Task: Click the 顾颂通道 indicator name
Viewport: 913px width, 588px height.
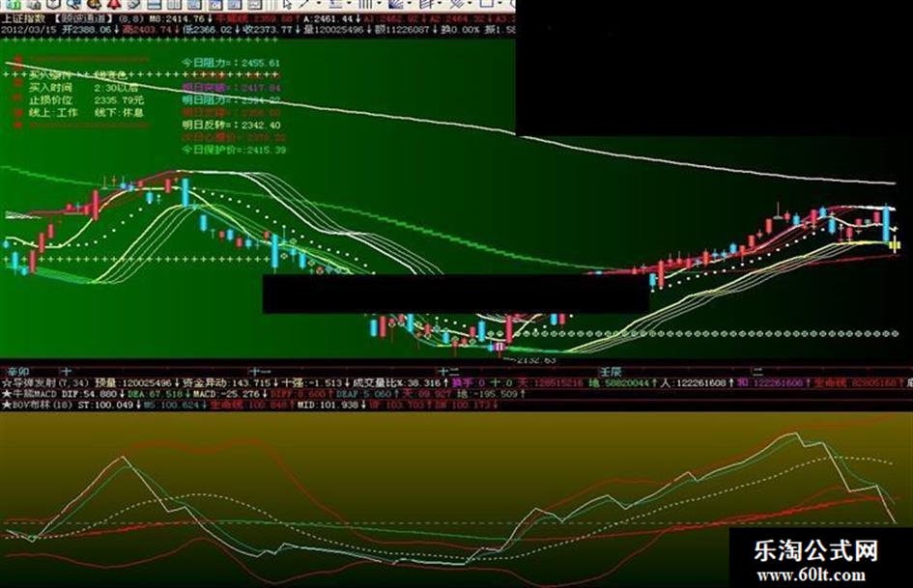Action: pos(84,18)
